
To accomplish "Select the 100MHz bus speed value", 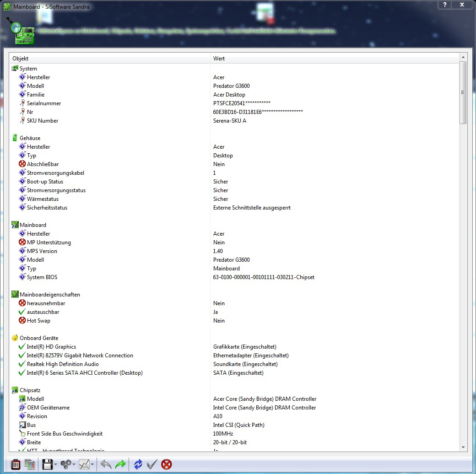I will (x=223, y=434).
